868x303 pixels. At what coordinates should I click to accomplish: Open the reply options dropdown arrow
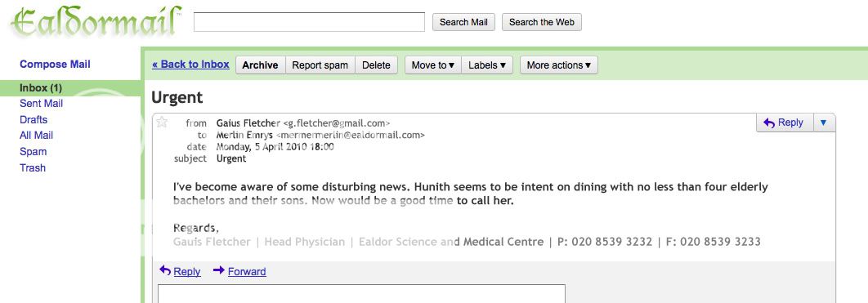[x=824, y=123]
